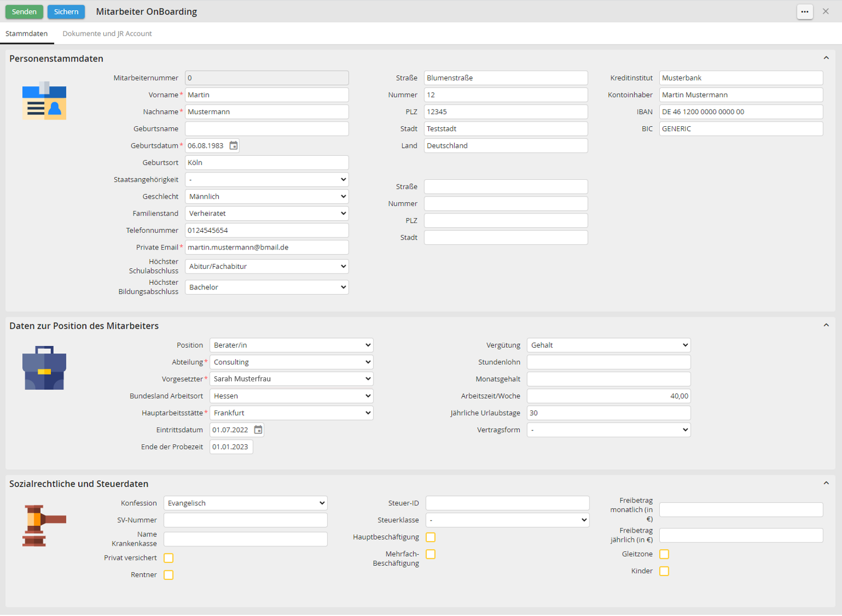
Task: Click the three-dots more options button
Action: [x=804, y=11]
